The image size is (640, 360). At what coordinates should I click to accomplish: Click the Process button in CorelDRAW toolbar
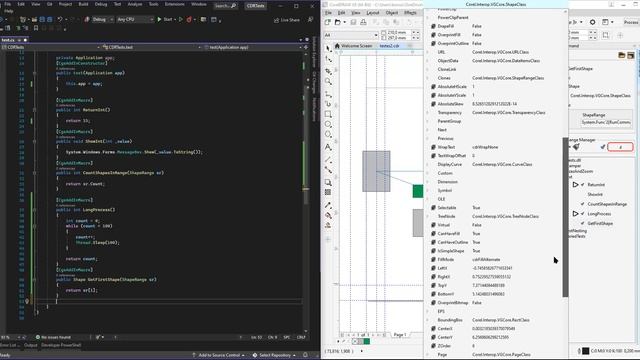pyautogui.click(x=631, y=22)
